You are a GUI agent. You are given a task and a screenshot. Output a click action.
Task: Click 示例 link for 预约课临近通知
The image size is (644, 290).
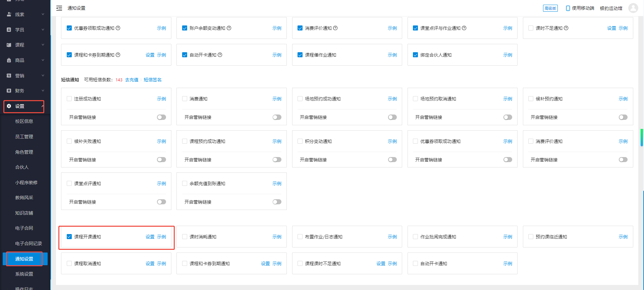[x=623, y=237]
